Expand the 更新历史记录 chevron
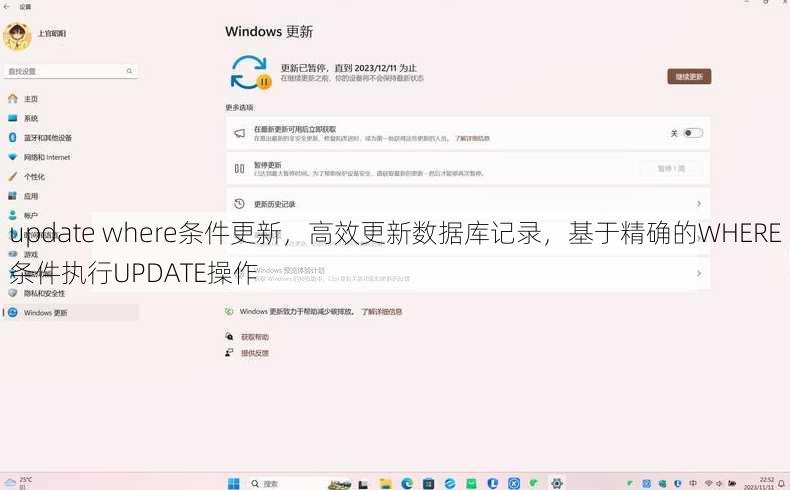Image resolution: width=790 pixels, height=490 pixels. point(699,203)
